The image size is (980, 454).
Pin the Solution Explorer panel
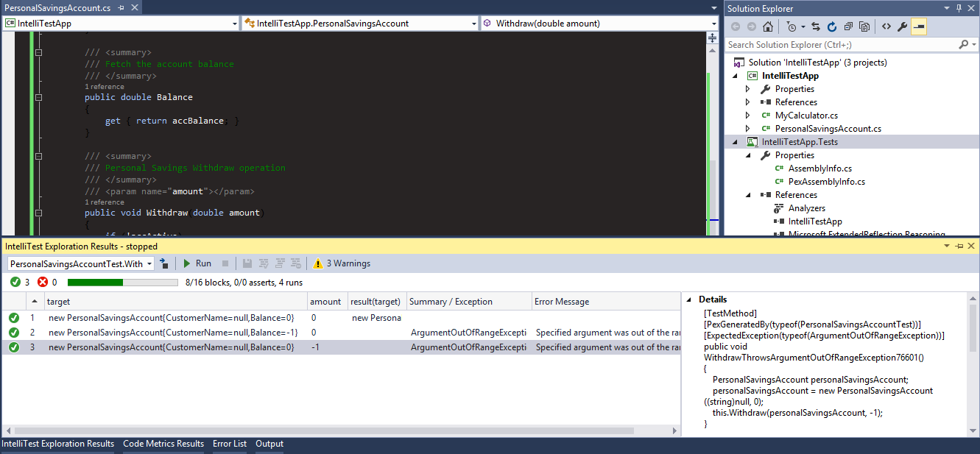pos(958,8)
